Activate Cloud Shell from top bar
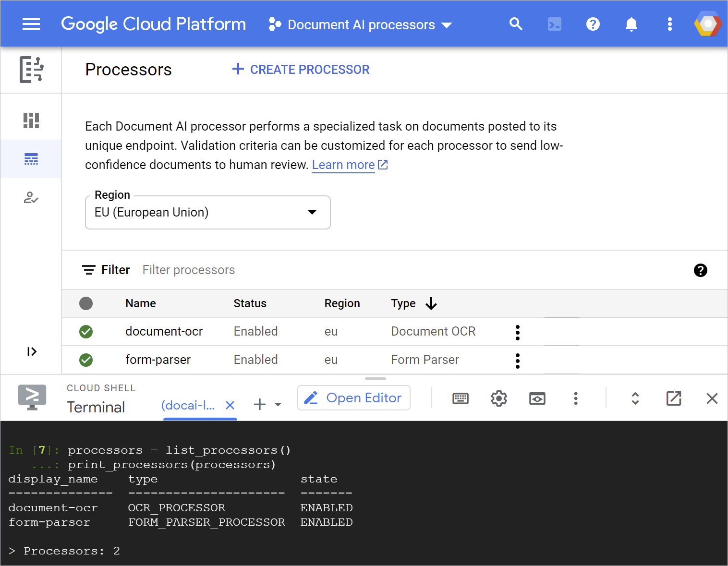 554,24
